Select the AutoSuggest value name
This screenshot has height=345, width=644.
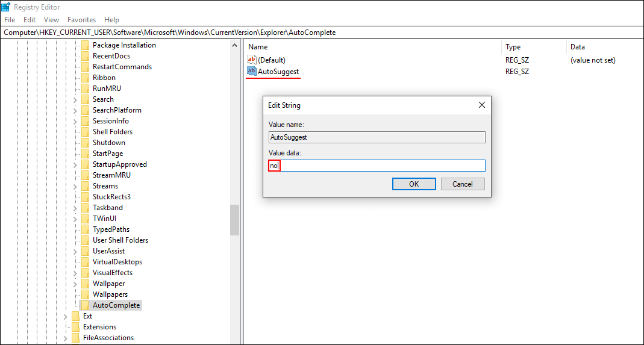[278, 72]
